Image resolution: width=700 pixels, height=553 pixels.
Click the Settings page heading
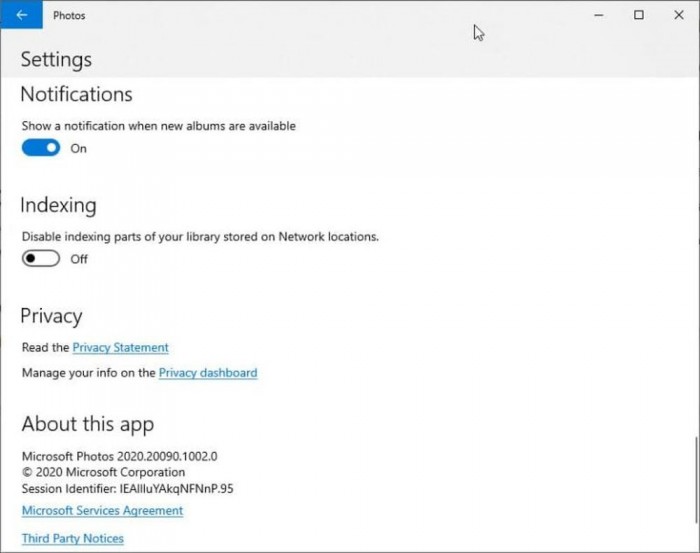tap(56, 60)
